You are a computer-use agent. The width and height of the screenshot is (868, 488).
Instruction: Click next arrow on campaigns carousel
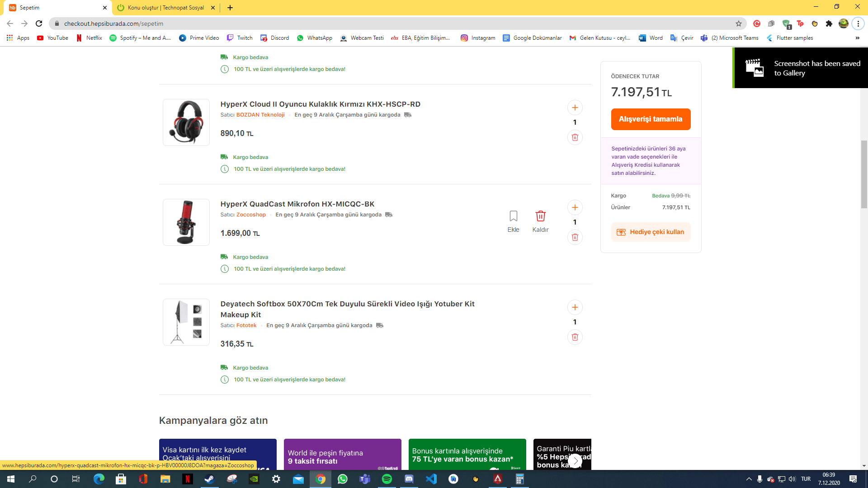click(x=575, y=460)
